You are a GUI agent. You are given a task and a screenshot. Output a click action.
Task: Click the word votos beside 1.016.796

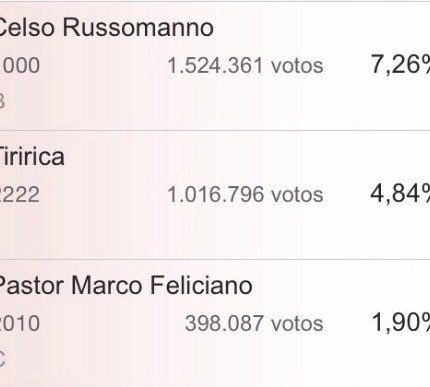[297, 194]
